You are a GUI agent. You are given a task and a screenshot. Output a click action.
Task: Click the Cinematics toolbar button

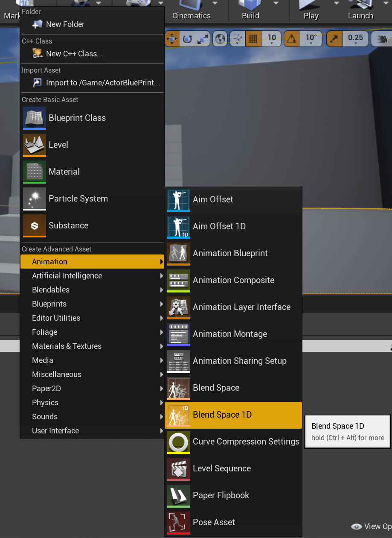point(192,11)
